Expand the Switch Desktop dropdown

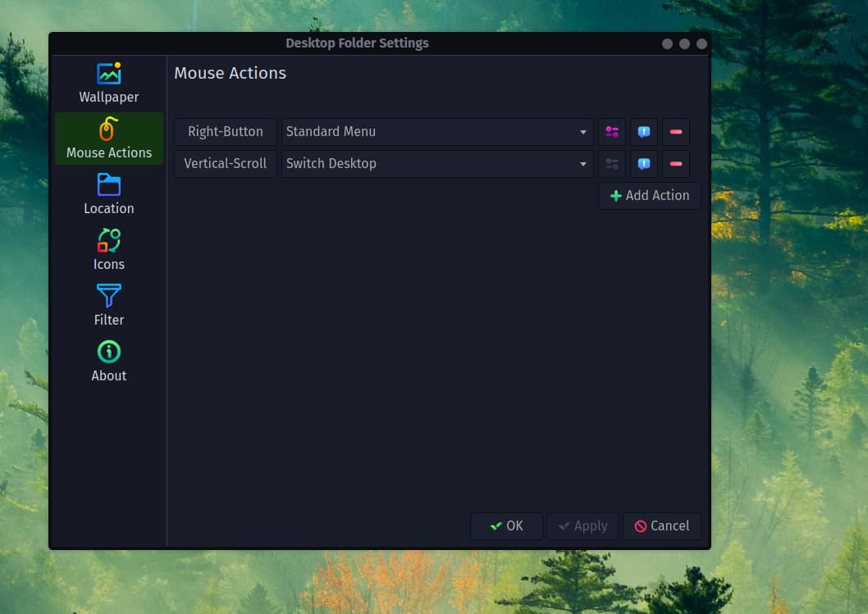tap(437, 164)
